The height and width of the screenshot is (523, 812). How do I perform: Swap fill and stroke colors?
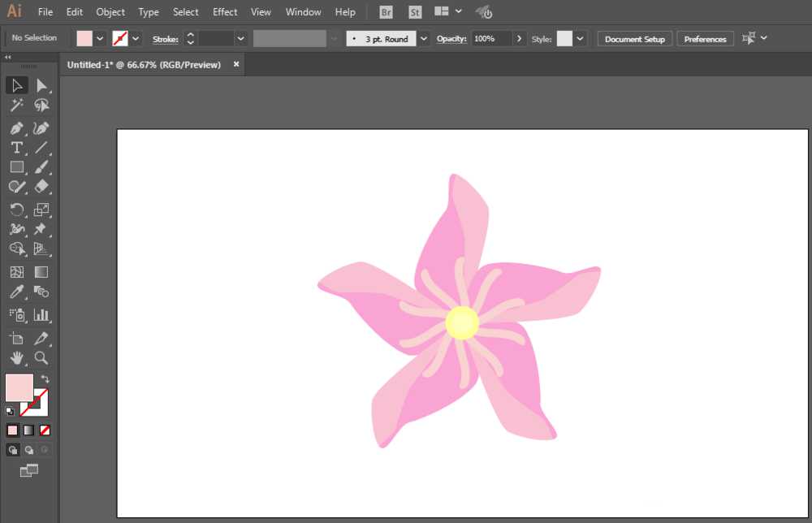[45, 379]
